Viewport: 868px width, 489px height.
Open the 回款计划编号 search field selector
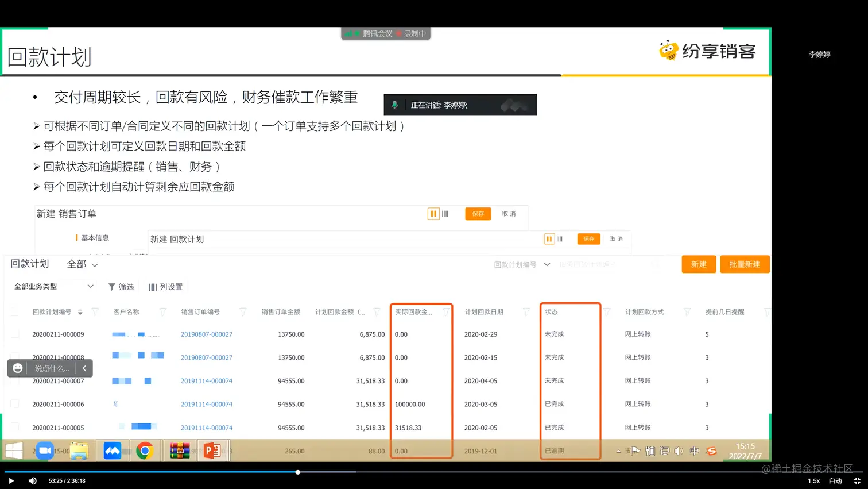pos(522,265)
